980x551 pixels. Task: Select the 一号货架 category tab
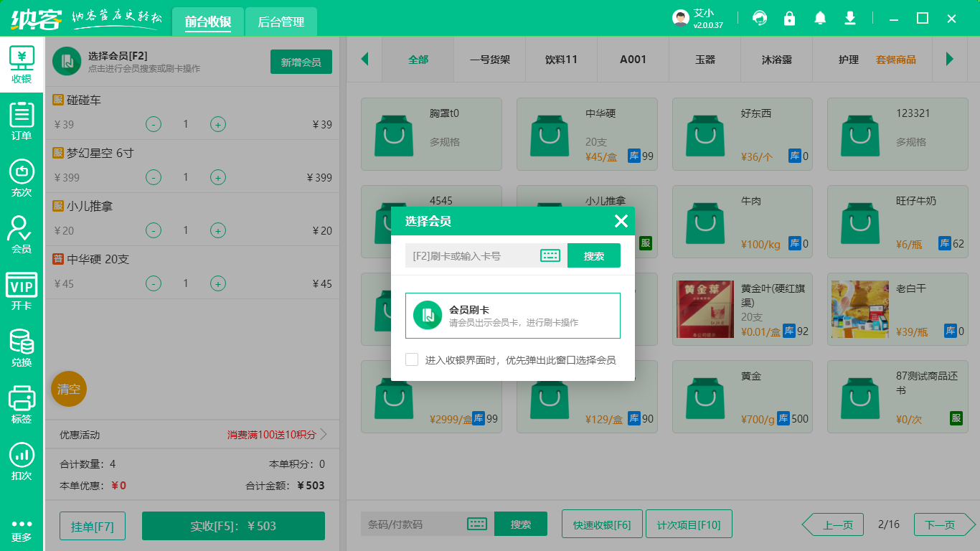[x=490, y=60]
